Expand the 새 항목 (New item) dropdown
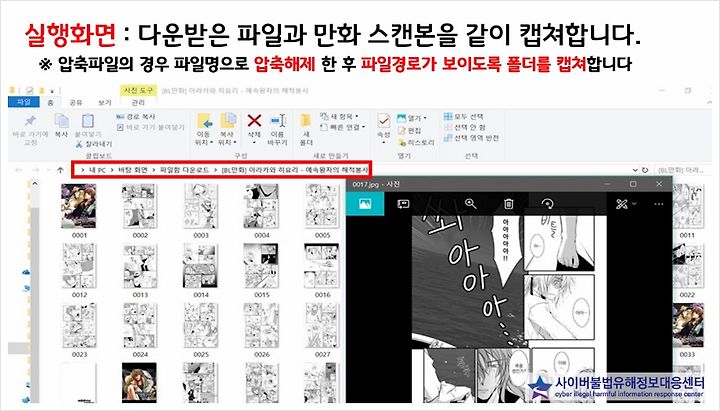Screen dimensions: 720x411 (x=339, y=117)
